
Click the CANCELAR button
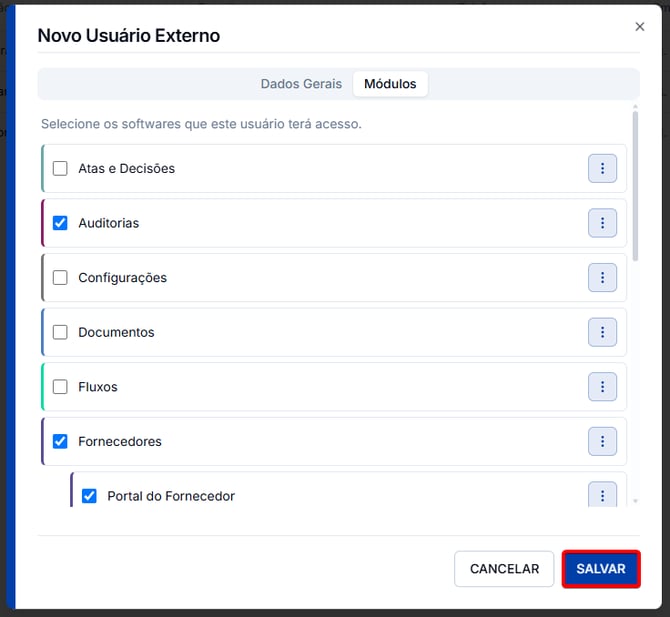(504, 569)
